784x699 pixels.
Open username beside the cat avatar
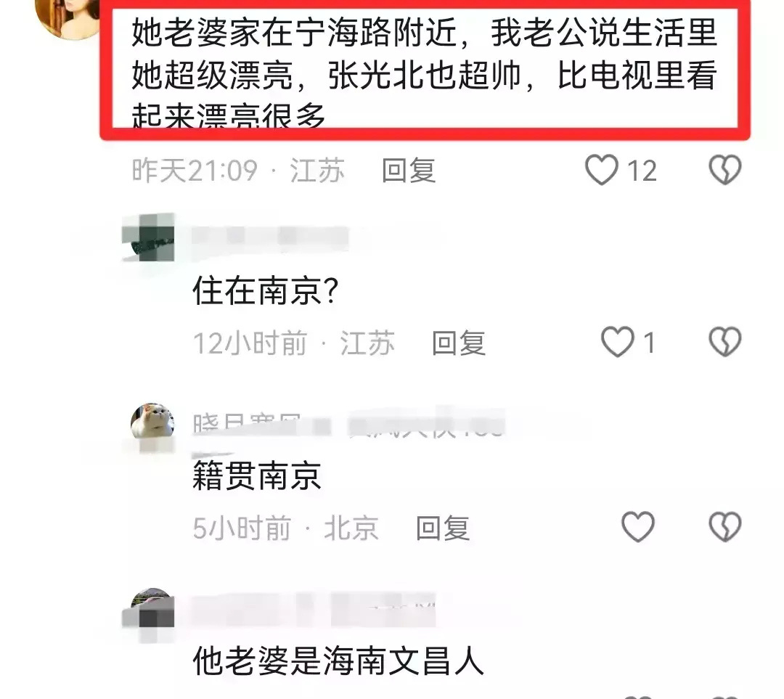tap(348, 425)
